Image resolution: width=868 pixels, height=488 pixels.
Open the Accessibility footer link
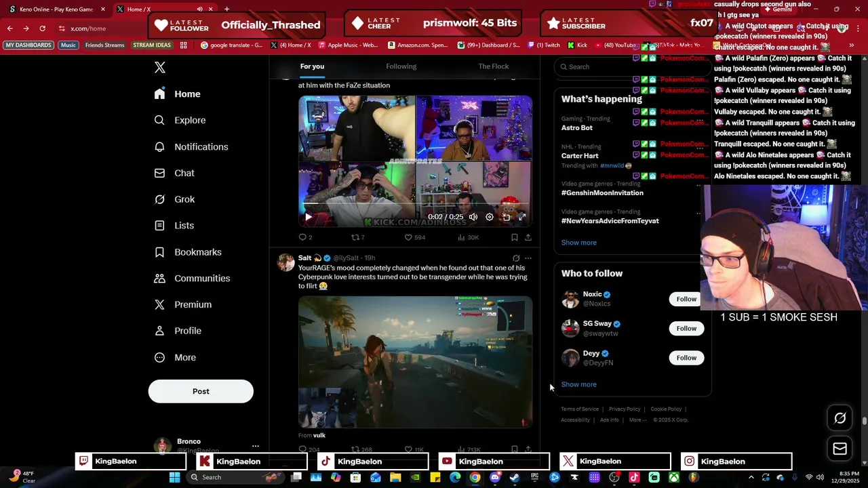(575, 420)
